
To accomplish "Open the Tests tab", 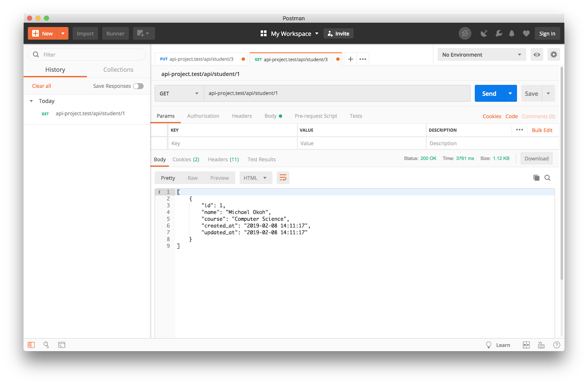I will [356, 116].
